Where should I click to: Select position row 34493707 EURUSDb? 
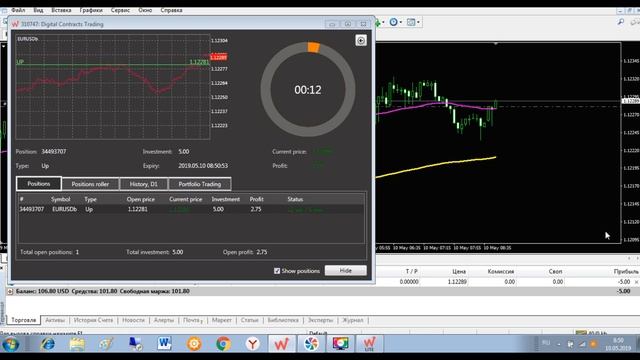pos(191,209)
